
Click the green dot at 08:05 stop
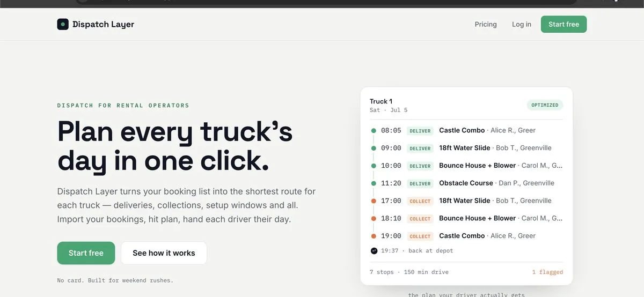[x=374, y=130]
